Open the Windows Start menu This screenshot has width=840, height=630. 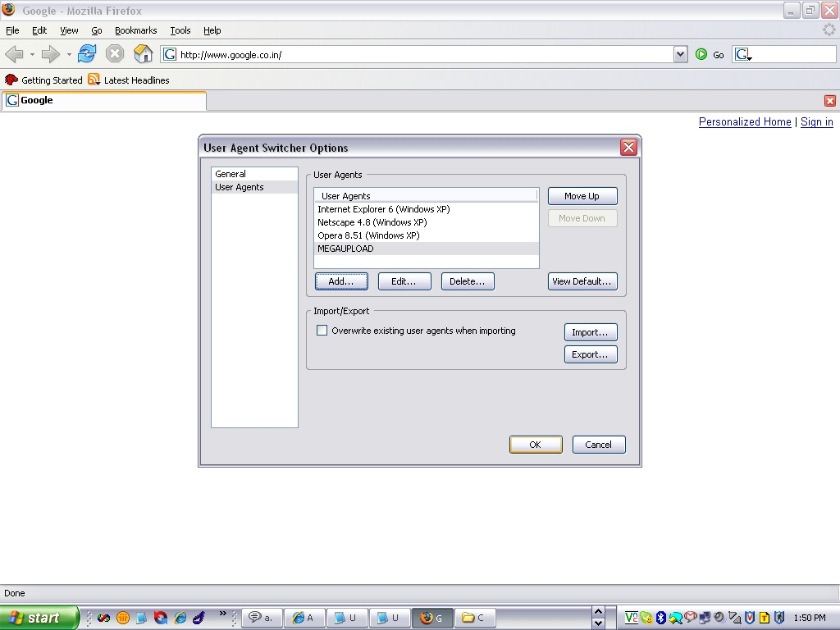tap(39, 618)
